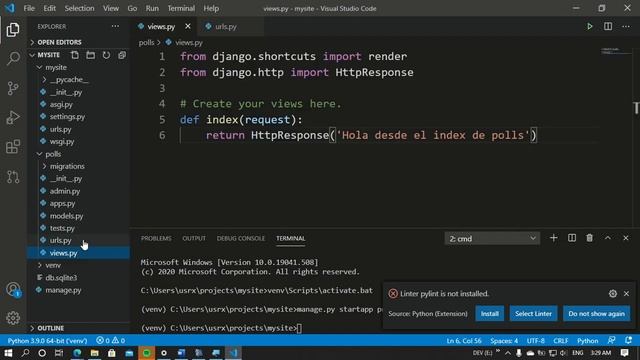Screen dimensions: 640x360
Task: Split the editor to the right
Action: [608, 27]
